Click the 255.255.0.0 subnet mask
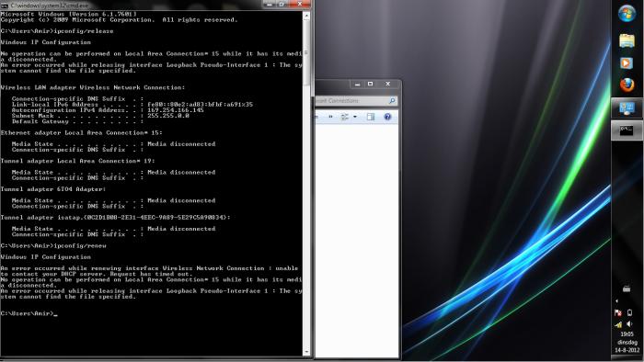Image resolution: width=644 pixels, height=362 pixels. [168, 116]
